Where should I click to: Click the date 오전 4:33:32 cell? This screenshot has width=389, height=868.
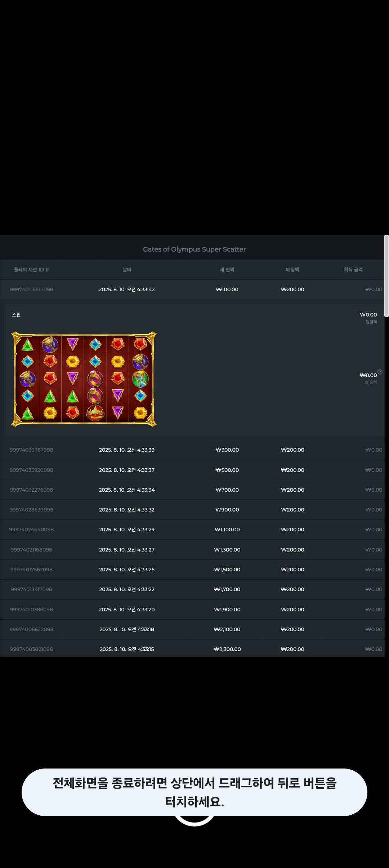tap(127, 510)
